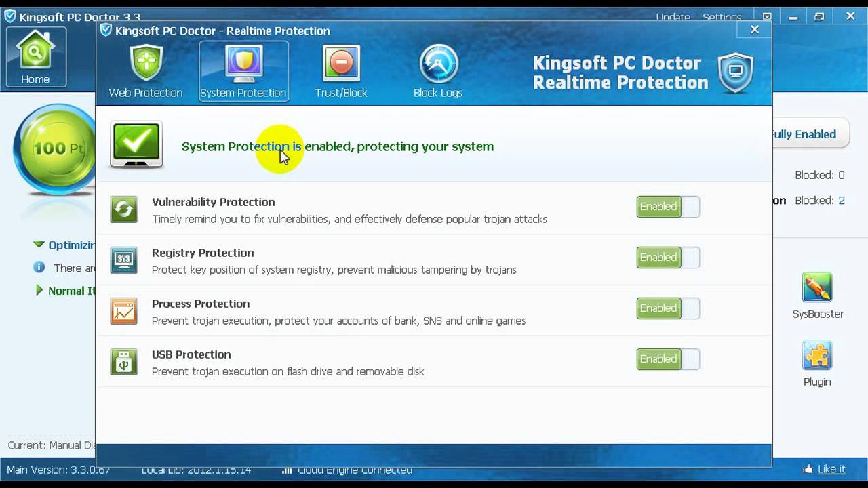Click the USB Protection heading text

191,354
